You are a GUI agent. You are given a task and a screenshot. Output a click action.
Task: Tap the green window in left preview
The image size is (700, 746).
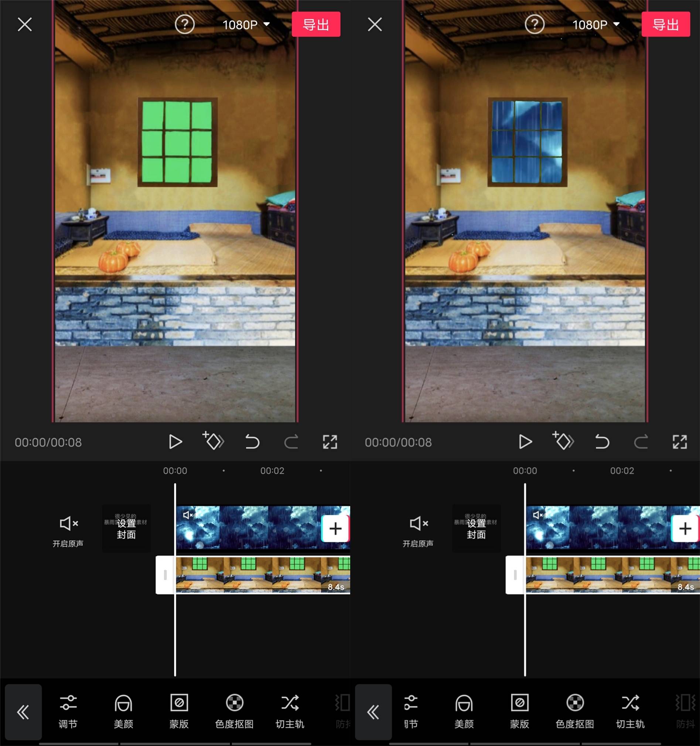tap(177, 142)
